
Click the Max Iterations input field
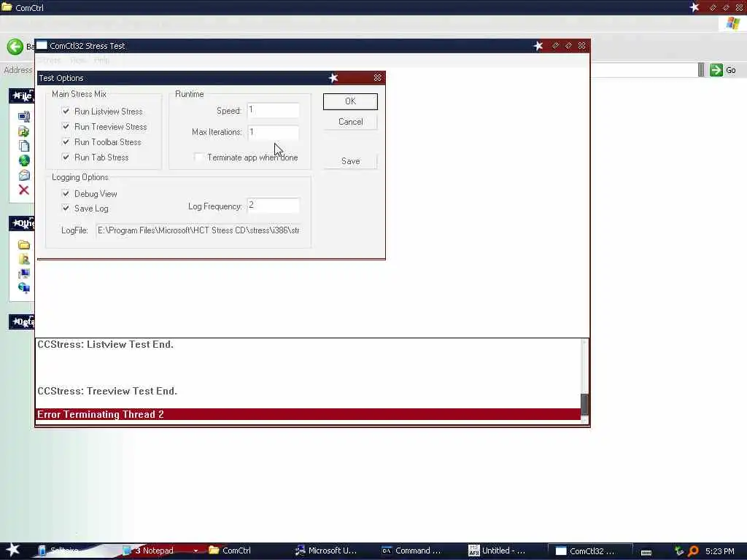273,132
